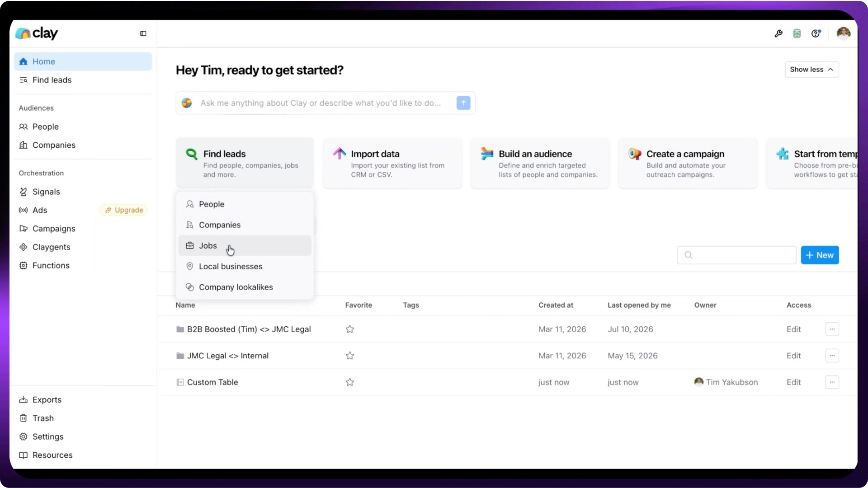Choose Jobs from the dropdown

click(x=245, y=246)
